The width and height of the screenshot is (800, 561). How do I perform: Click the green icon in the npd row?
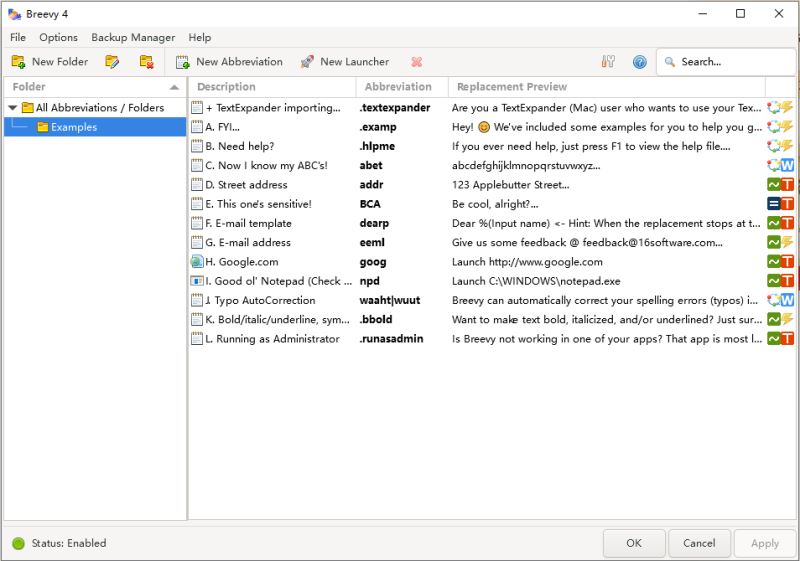(773, 281)
